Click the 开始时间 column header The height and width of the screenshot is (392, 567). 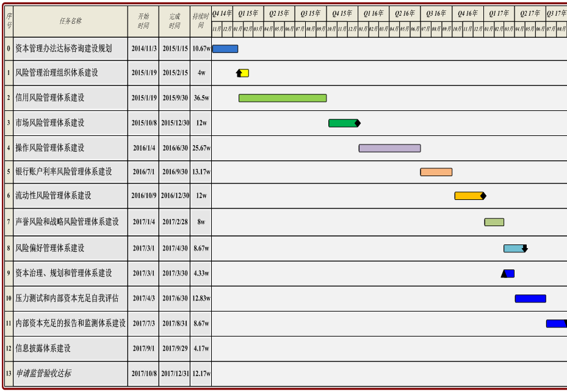pos(143,21)
